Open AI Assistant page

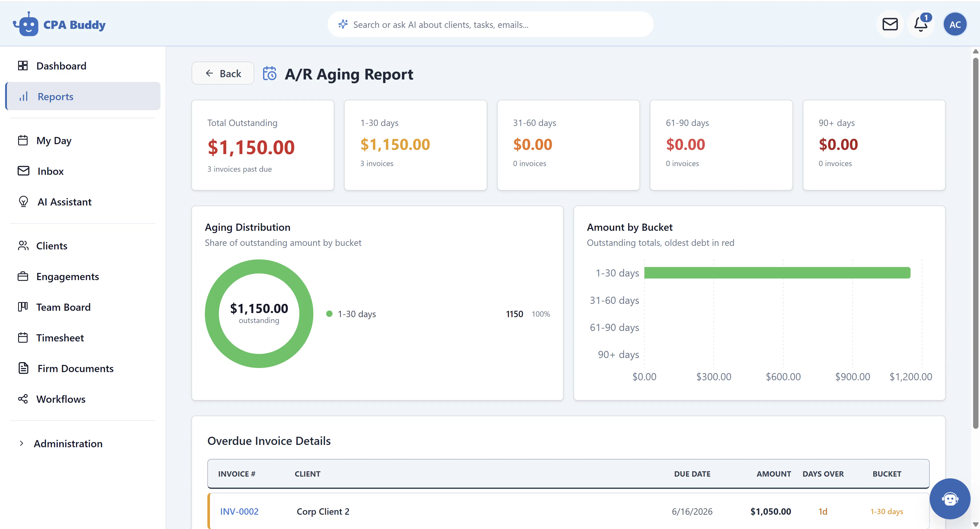click(82, 202)
